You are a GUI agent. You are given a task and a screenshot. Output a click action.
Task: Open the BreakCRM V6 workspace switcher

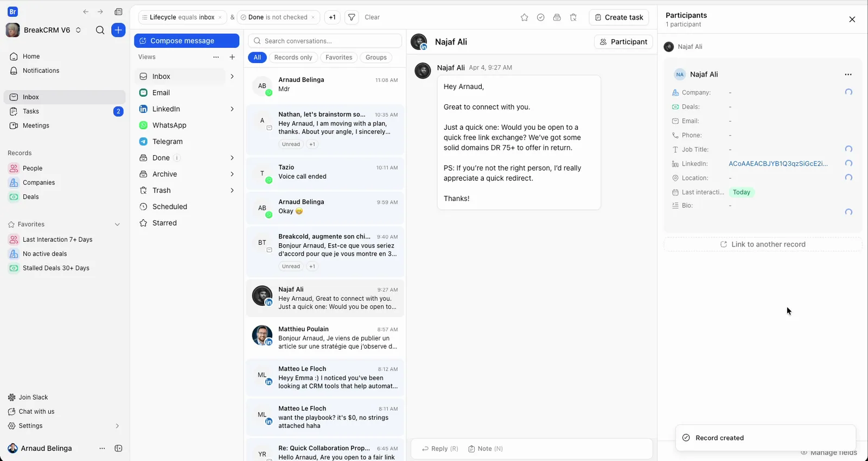pos(78,30)
